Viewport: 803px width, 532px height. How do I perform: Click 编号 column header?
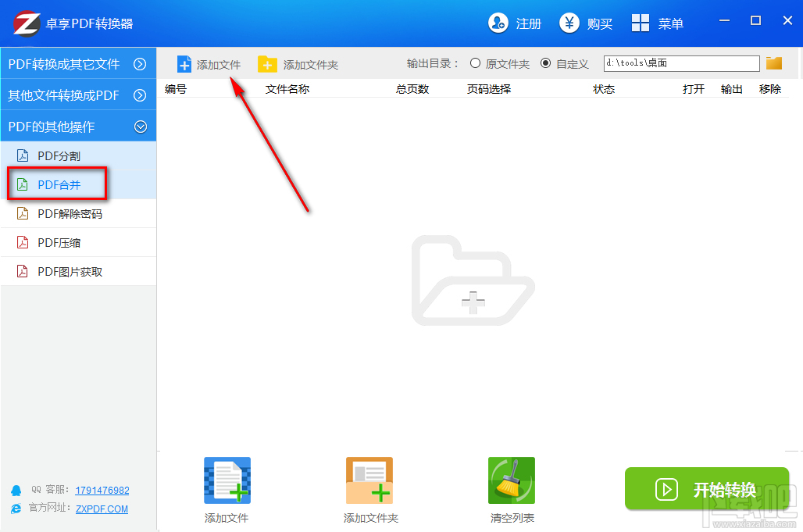(x=176, y=89)
